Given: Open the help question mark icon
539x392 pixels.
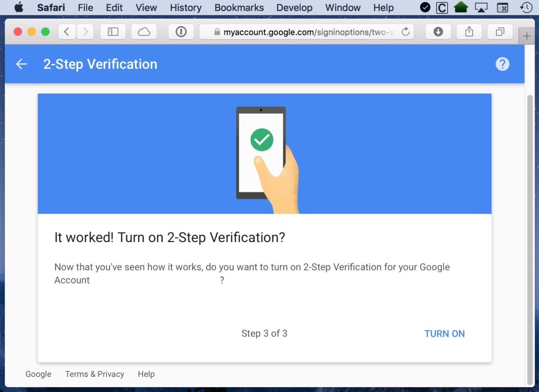Looking at the screenshot, I should point(502,64).
